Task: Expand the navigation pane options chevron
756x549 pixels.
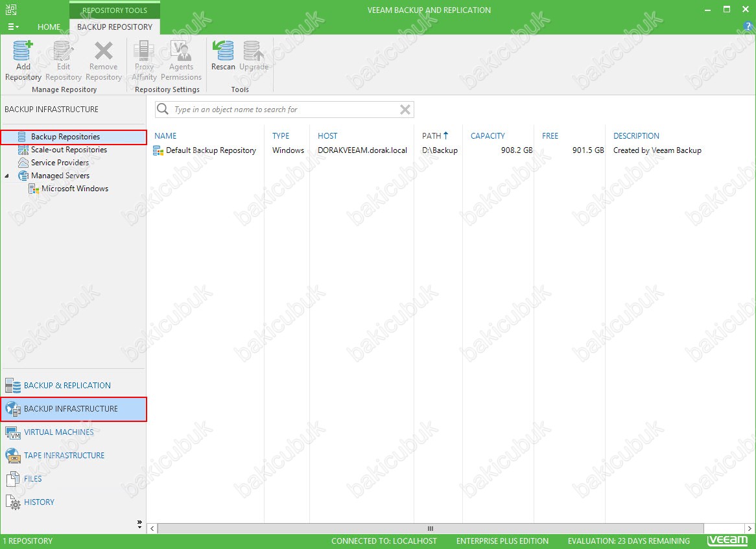Action: pyautogui.click(x=139, y=524)
